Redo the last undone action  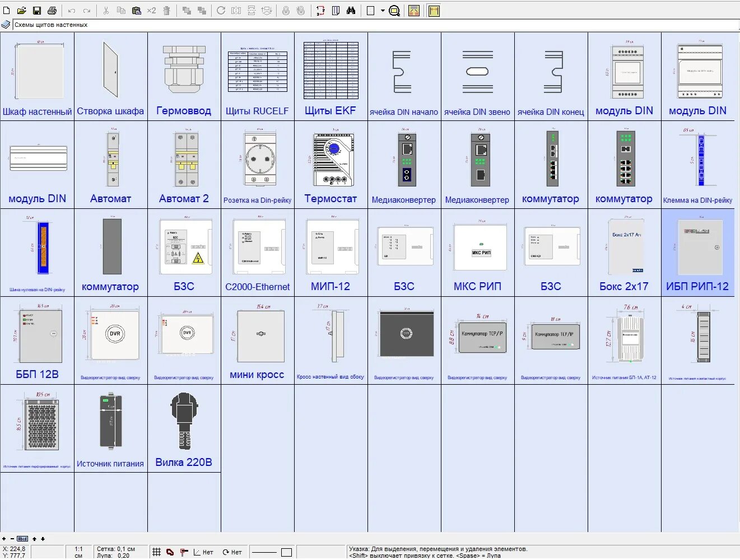coord(87,11)
